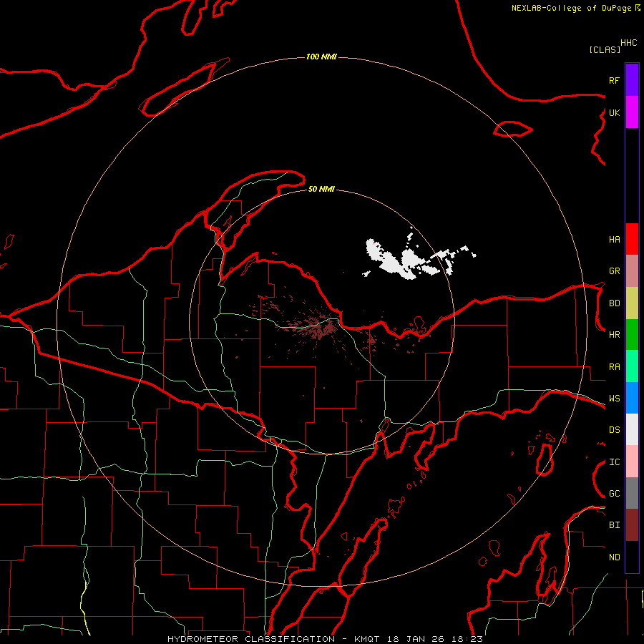Click the BI dark red legend swatch

(x=632, y=525)
